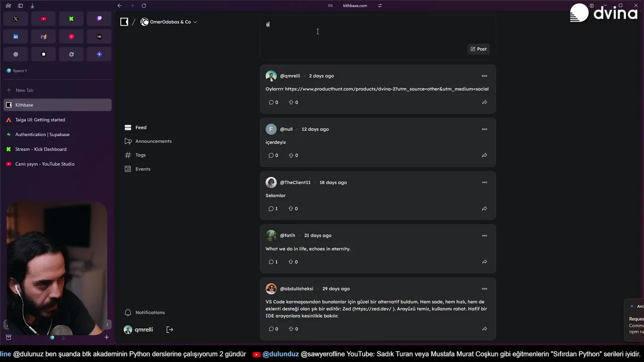Open the pinned Upwork tab

[99, 37]
